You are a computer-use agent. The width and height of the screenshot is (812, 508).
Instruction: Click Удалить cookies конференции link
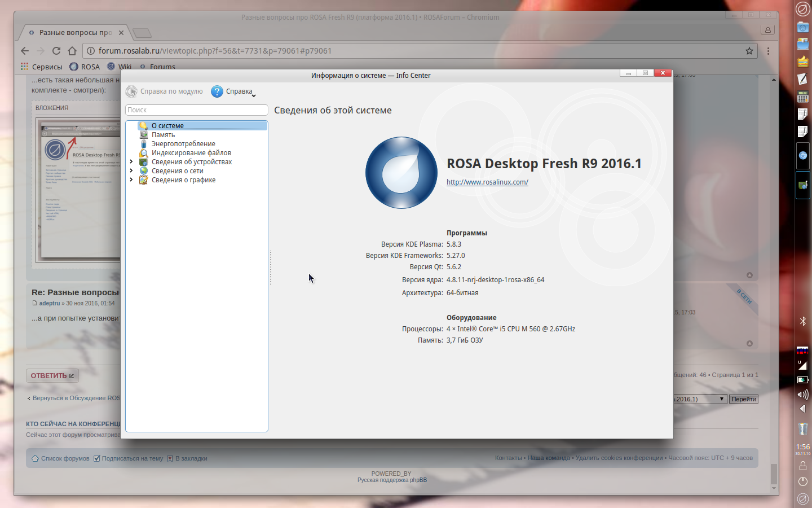pyautogui.click(x=619, y=458)
